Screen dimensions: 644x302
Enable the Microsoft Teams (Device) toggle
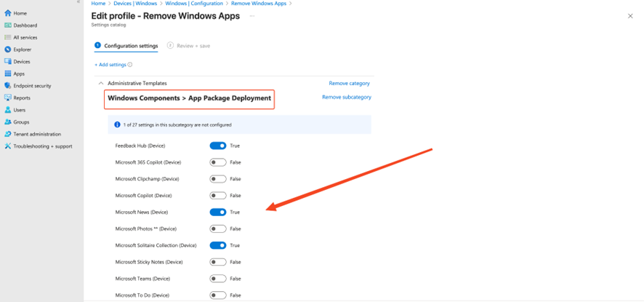click(x=218, y=279)
